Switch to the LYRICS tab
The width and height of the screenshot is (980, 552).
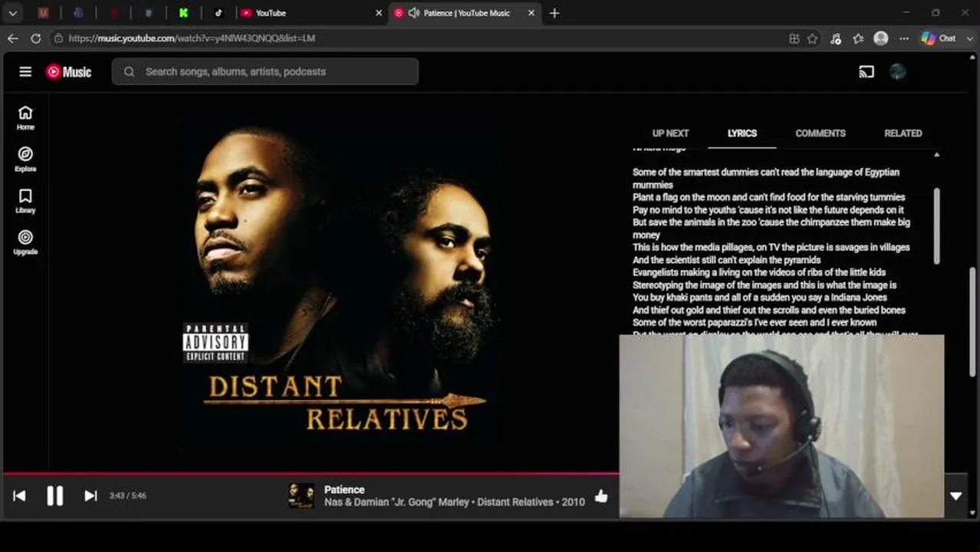tap(742, 133)
